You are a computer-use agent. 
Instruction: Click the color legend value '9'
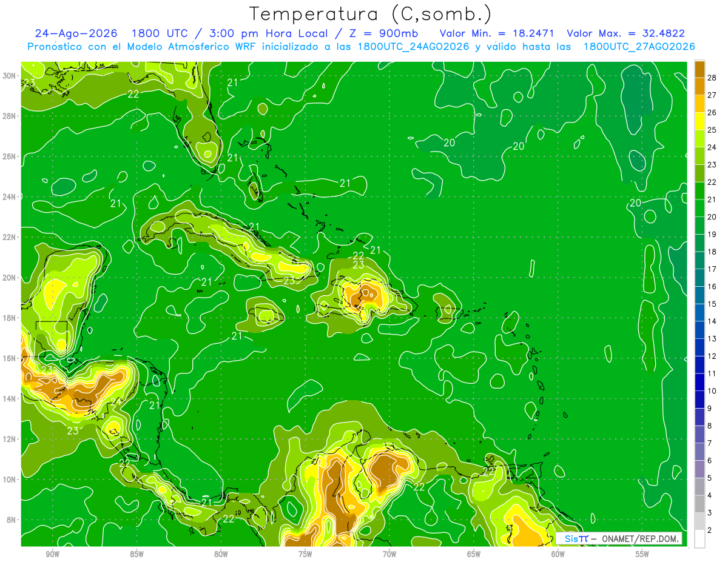point(710,408)
